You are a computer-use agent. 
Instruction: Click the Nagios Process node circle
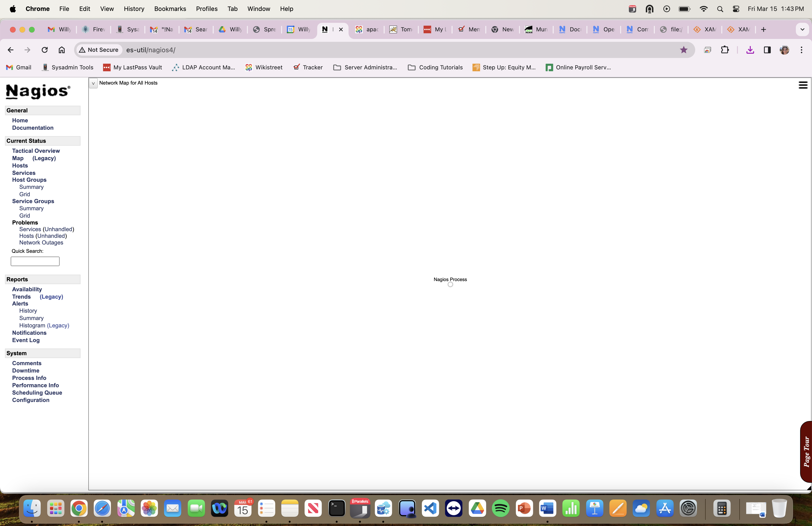450,285
